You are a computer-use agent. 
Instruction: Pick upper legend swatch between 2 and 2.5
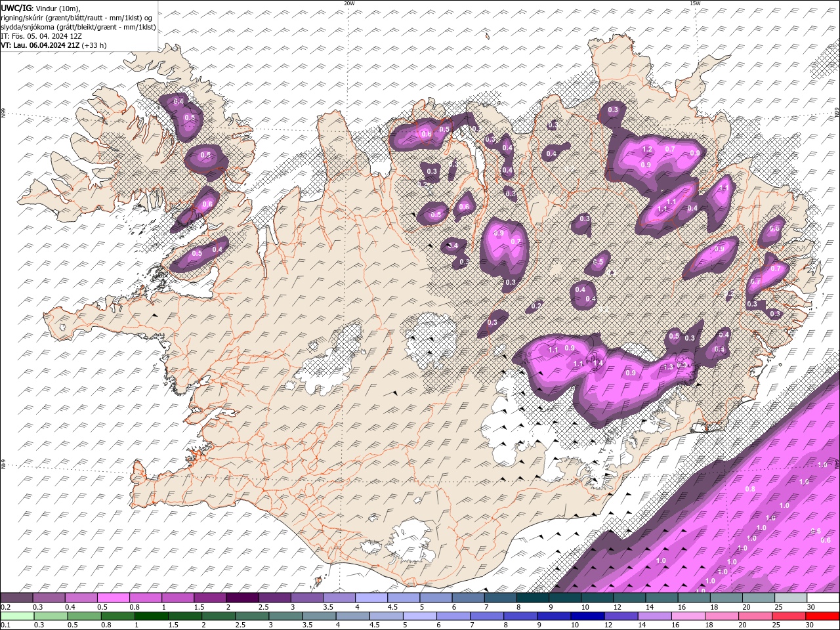pos(241,598)
